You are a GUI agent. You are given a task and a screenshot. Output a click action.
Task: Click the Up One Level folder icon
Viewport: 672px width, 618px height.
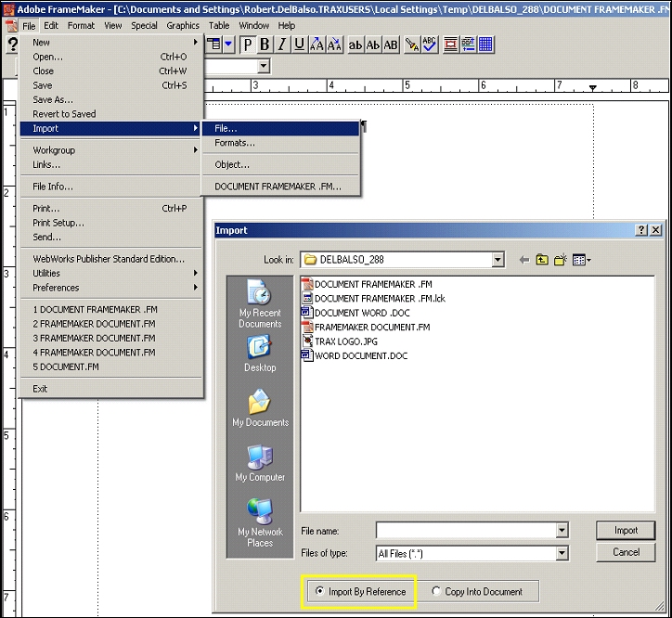pyautogui.click(x=542, y=260)
